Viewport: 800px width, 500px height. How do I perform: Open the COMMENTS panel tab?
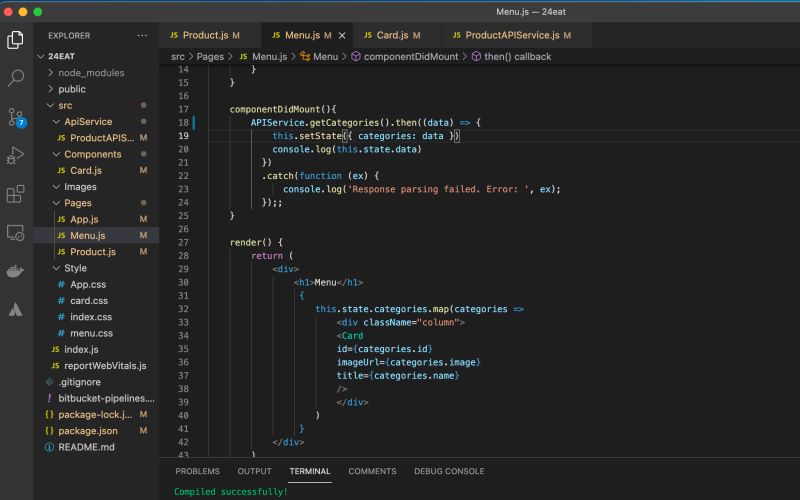click(372, 471)
